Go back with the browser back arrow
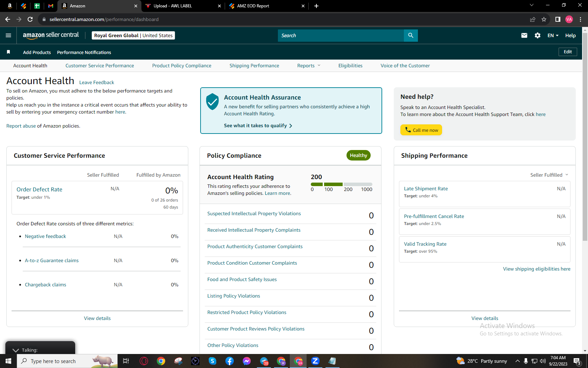The width and height of the screenshot is (588, 368). click(x=8, y=19)
